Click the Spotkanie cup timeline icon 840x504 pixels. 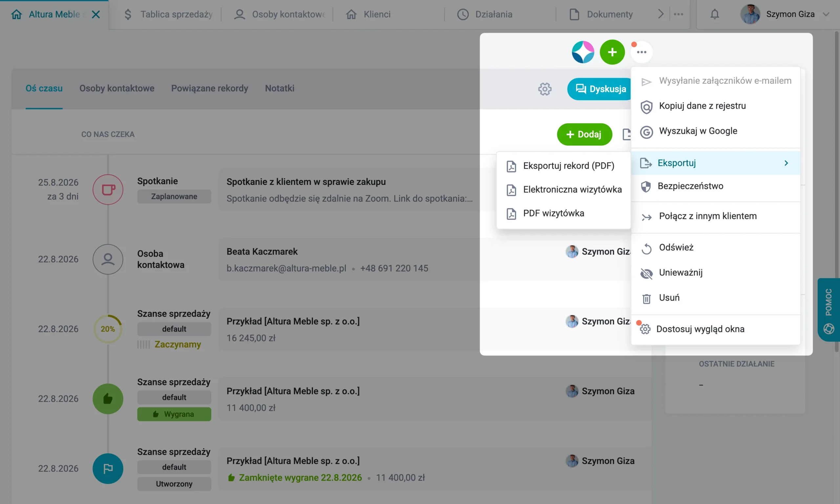[x=108, y=190]
